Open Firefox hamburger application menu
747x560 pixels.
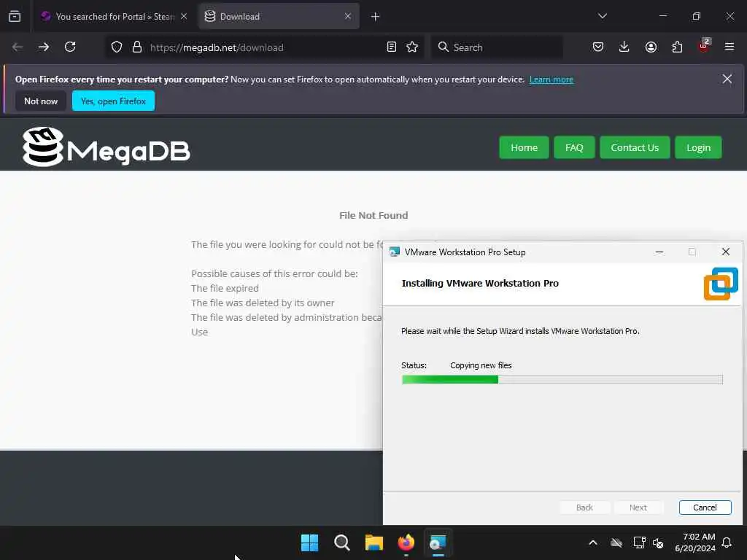pyautogui.click(x=729, y=47)
